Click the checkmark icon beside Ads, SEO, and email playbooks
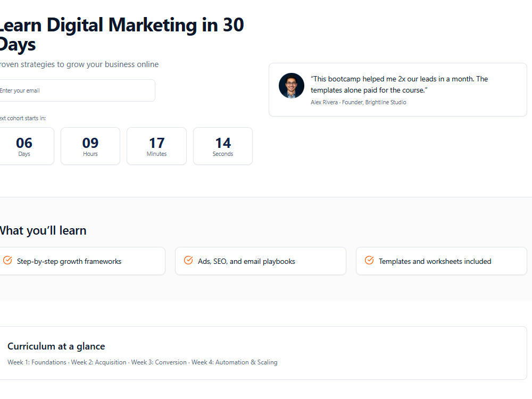 pyautogui.click(x=188, y=261)
